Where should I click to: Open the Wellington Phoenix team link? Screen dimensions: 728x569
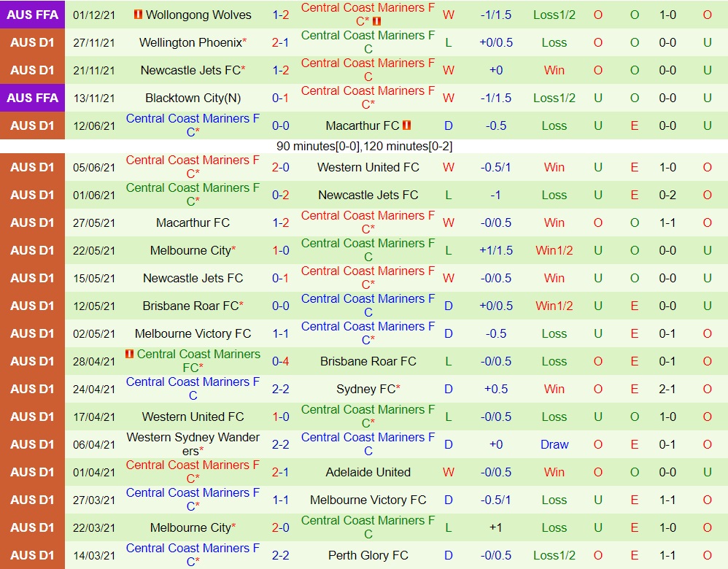(x=190, y=42)
